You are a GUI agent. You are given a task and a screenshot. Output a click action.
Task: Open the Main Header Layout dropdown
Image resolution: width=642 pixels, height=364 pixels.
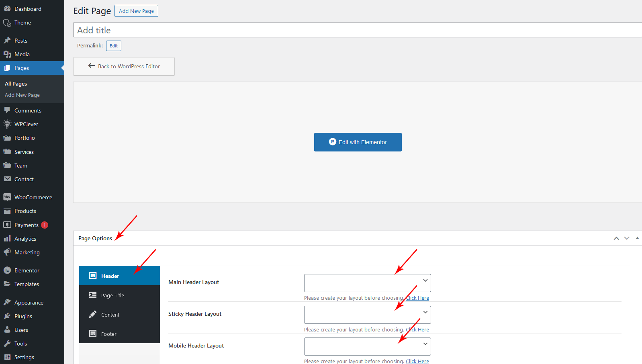pyautogui.click(x=367, y=283)
